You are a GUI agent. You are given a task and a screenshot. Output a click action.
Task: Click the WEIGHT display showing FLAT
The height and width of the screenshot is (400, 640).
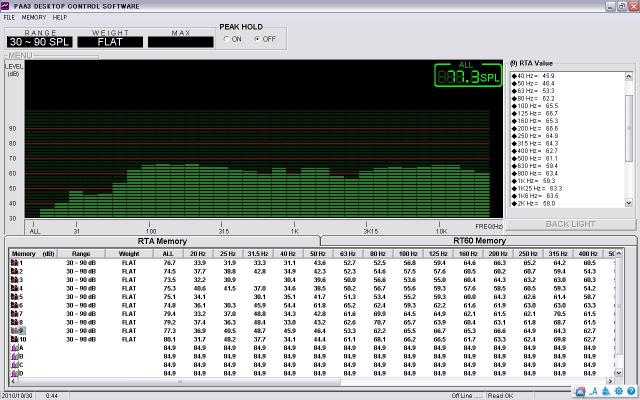coord(110,42)
